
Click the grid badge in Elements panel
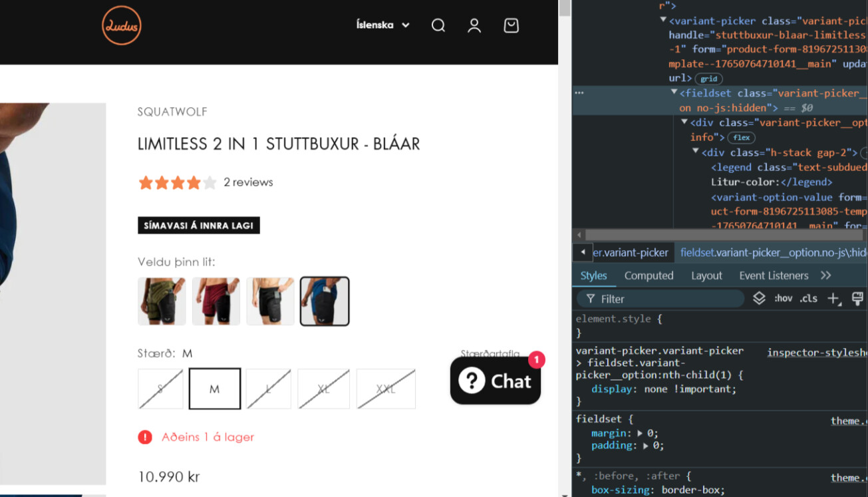[x=710, y=79]
